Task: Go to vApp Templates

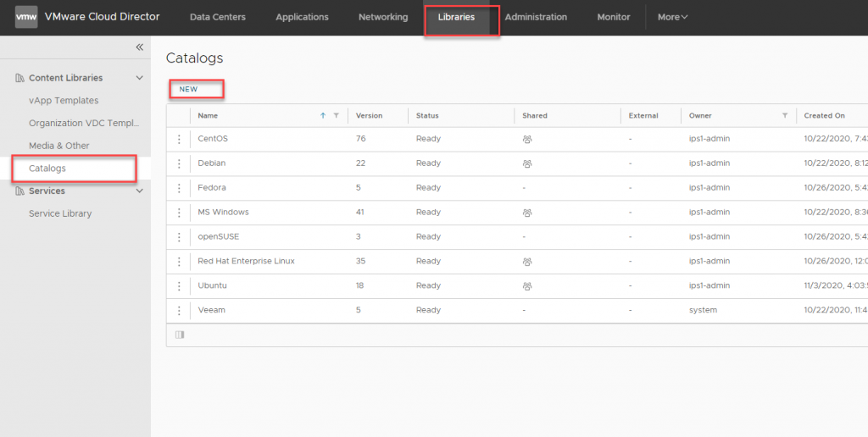Action: point(64,101)
